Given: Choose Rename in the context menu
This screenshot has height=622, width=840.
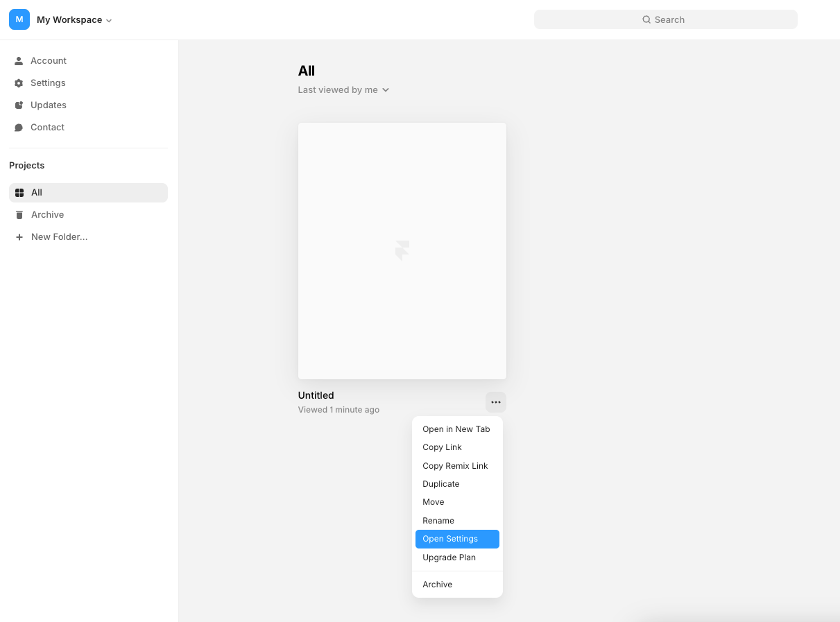Looking at the screenshot, I should click(x=457, y=521).
